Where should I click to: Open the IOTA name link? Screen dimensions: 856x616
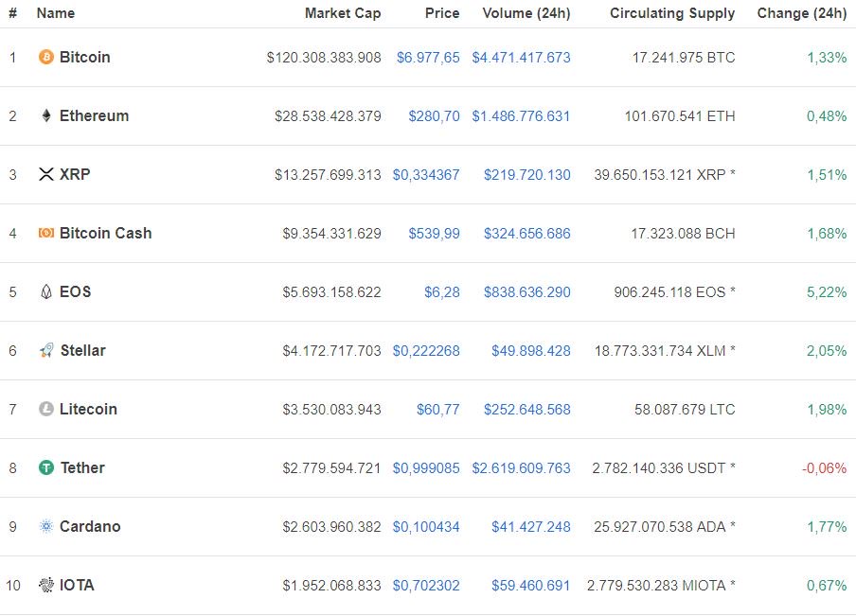pyautogui.click(x=77, y=585)
